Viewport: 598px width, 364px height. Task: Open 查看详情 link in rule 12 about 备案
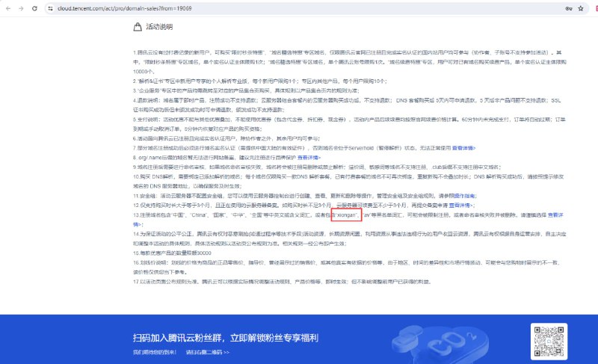(460, 205)
